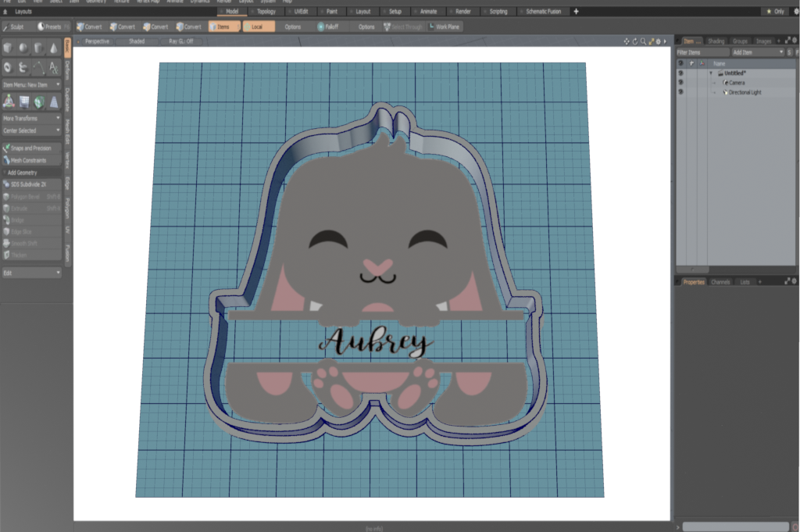Open the Add Item dropdown

click(x=758, y=52)
